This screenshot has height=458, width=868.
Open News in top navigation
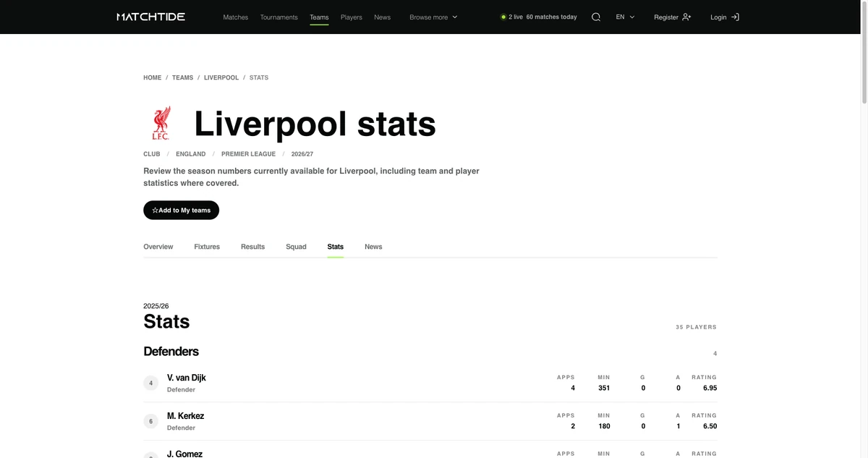[383, 17]
